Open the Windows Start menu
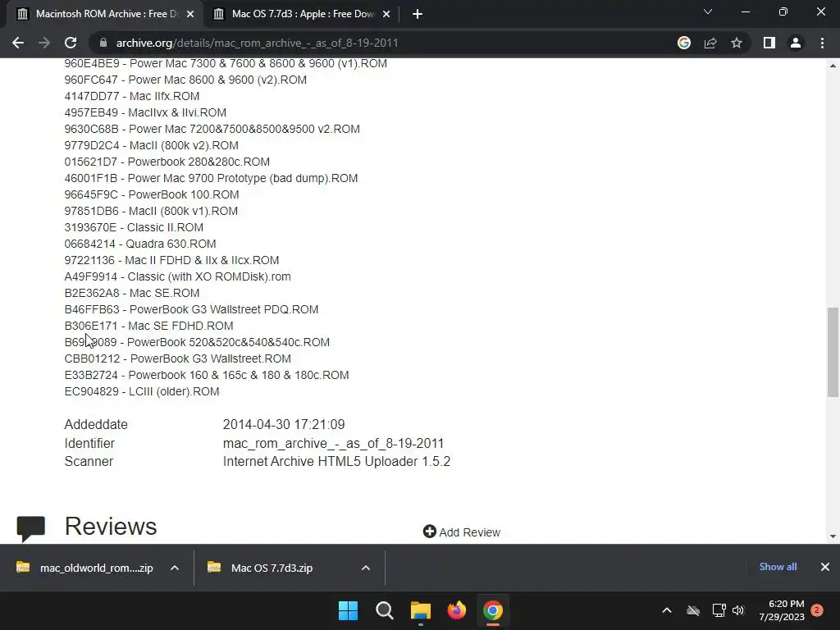 (348, 610)
